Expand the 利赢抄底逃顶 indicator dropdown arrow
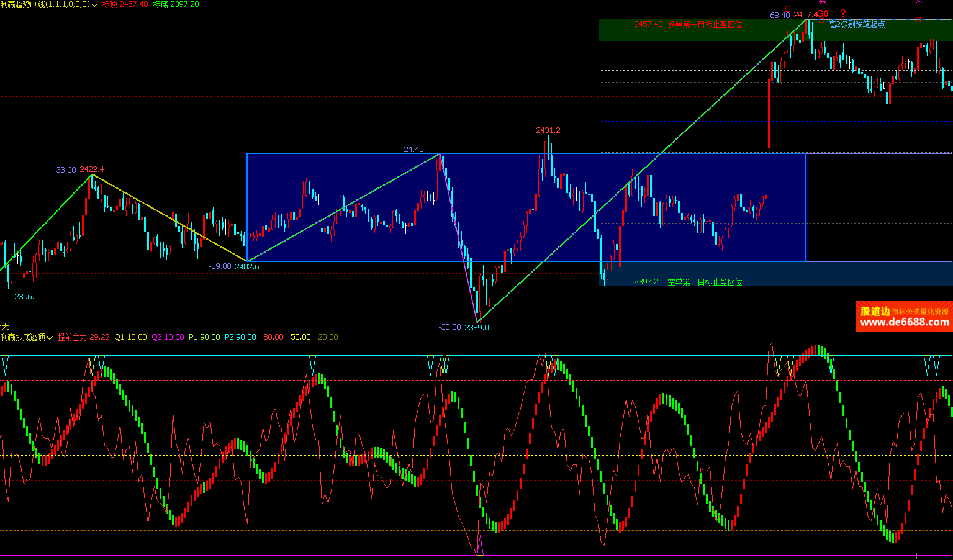Screen dimensions: 953x560 (50, 338)
